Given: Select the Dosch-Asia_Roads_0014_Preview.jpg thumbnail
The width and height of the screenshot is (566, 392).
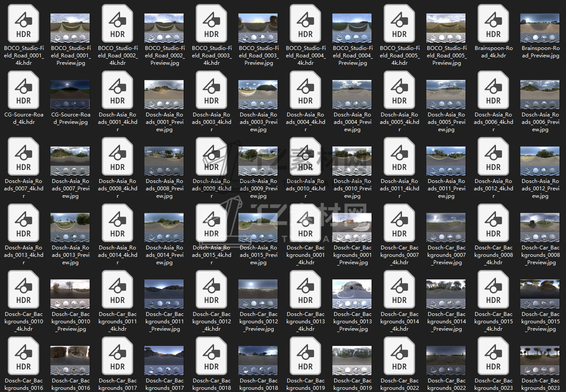Looking at the screenshot, I should pos(164,227).
